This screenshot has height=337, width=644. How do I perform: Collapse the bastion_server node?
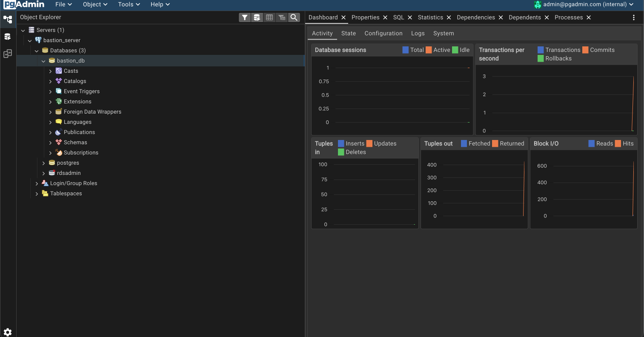click(x=30, y=40)
